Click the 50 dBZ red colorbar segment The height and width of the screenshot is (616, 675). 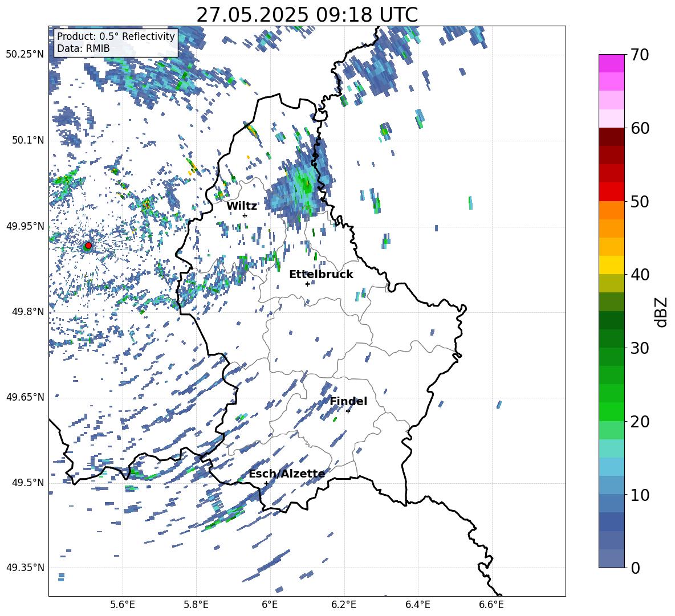point(611,192)
